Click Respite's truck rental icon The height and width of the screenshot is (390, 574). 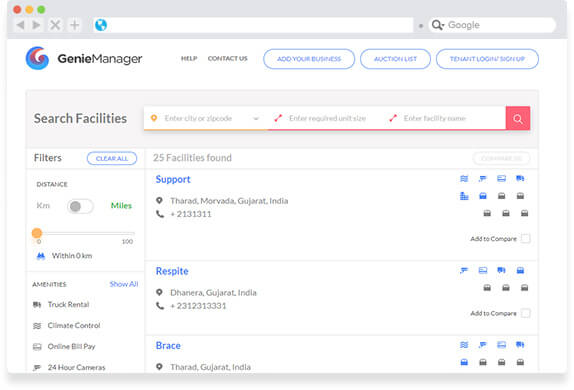tap(501, 270)
